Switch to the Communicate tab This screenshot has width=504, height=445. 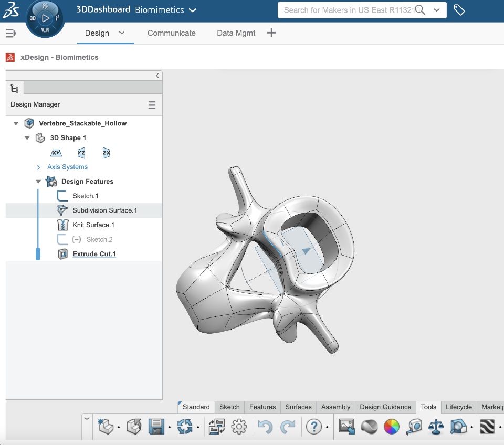click(171, 33)
